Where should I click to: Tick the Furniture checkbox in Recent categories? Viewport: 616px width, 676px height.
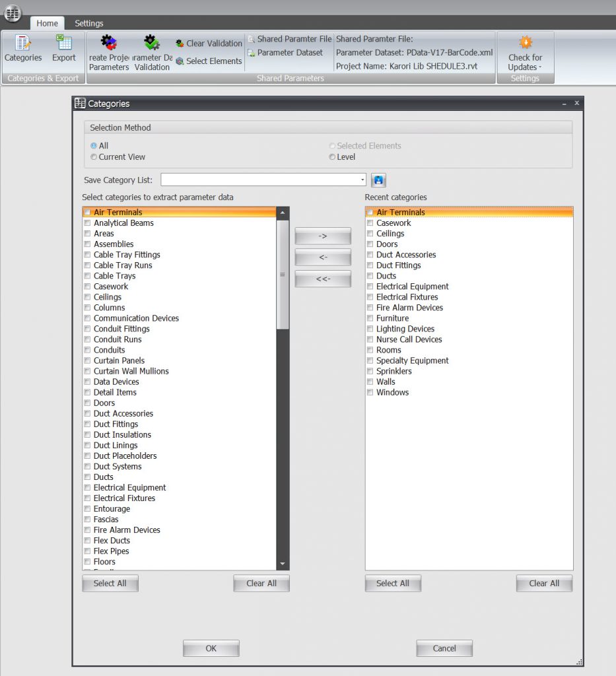coord(370,318)
